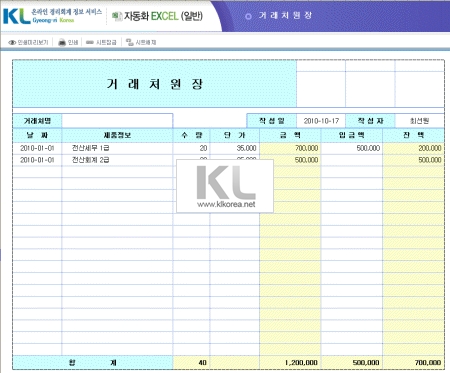Click unit price 35,000 cell
Screen dimensions: 450x373
[x=235, y=148]
